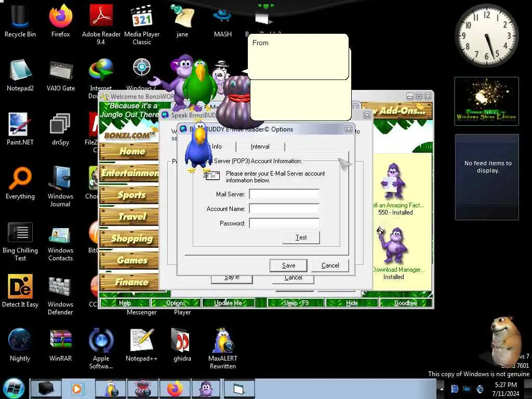Click Help in BonziWORLD bottom bar

tap(125, 303)
